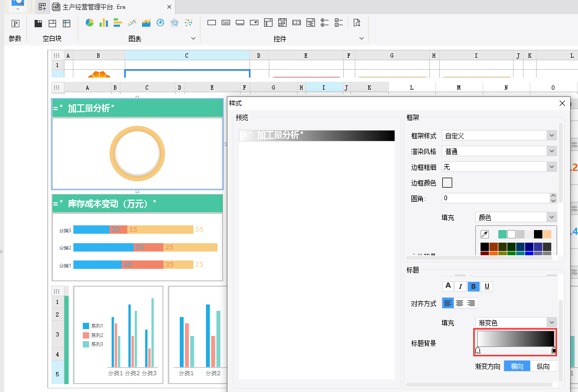Image resolution: width=578 pixels, height=392 pixels.
Task: Insert a scatter chart
Action: (x=188, y=23)
